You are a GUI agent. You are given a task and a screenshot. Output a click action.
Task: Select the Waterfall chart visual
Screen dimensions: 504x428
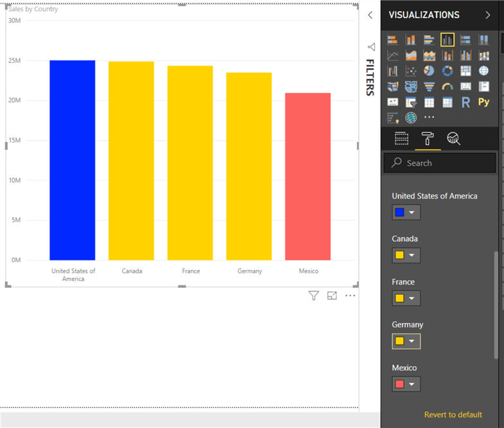(392, 71)
